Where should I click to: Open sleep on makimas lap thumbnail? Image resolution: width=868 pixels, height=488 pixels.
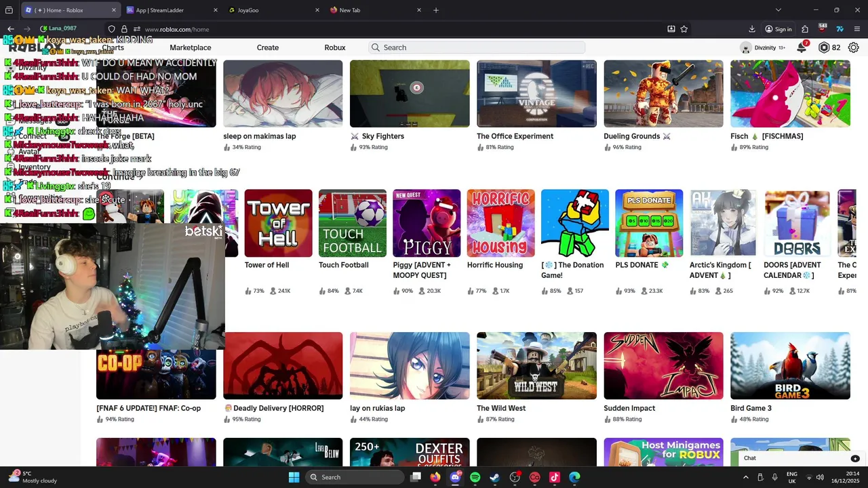click(x=283, y=94)
